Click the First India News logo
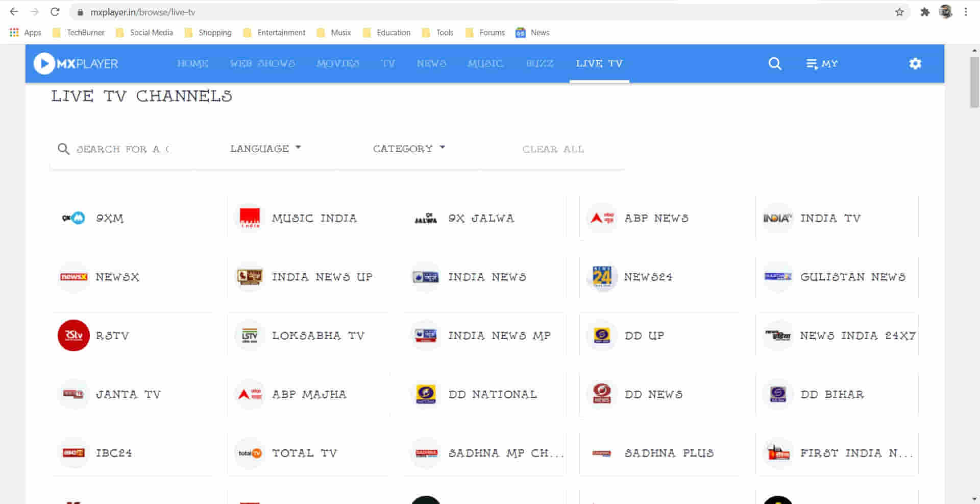 778,453
